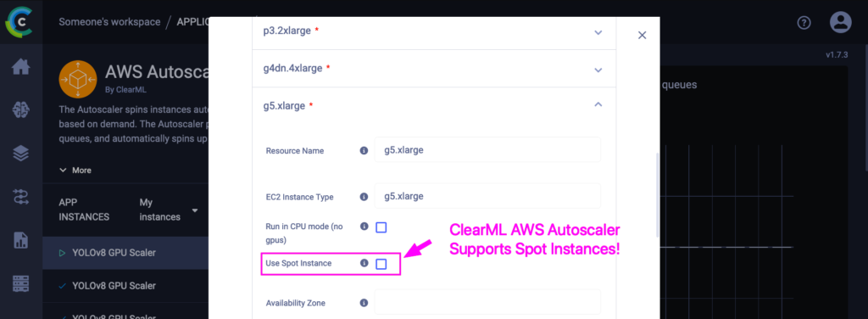Screen dimensions: 868x319
Task: Open the brain-shaped projects icon in sidebar
Action: point(21,109)
